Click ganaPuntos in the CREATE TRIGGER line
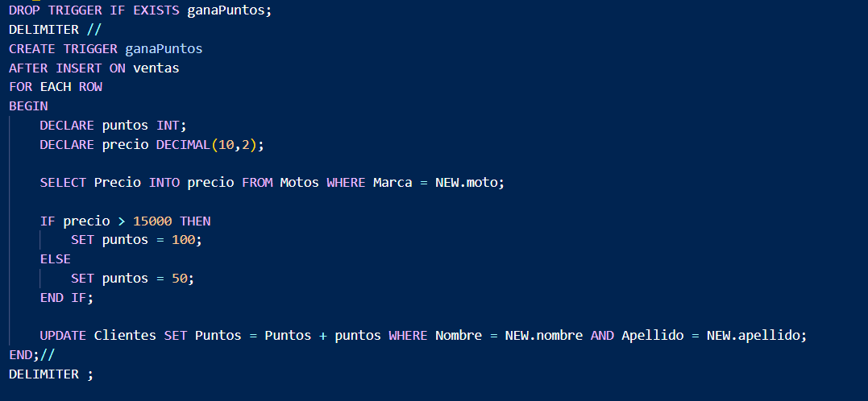868x401 pixels. point(164,48)
